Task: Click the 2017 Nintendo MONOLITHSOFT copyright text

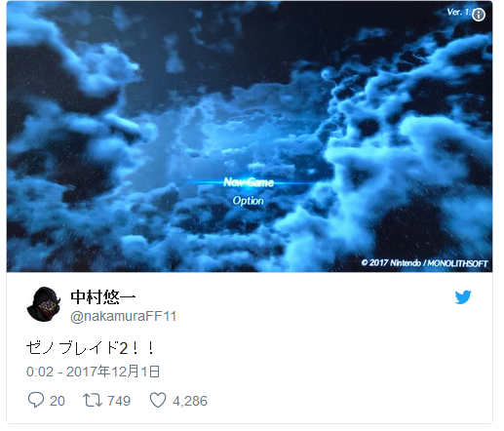Action: coord(424,263)
